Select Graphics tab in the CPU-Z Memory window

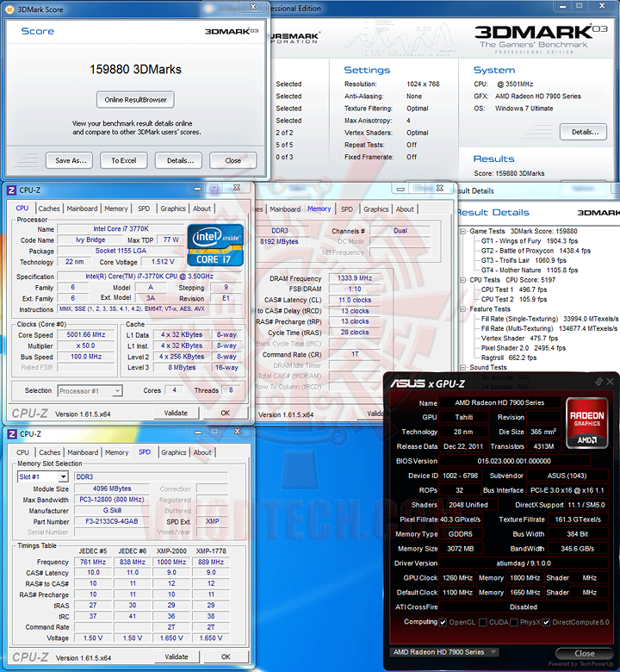pyautogui.click(x=375, y=209)
